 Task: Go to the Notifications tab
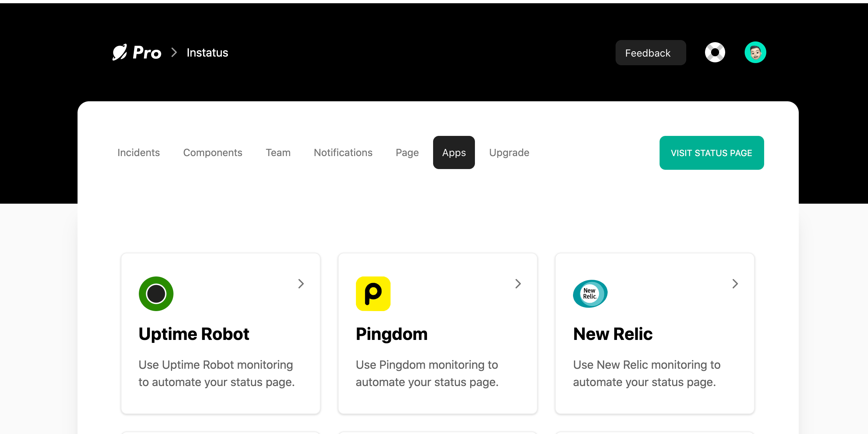click(x=343, y=152)
